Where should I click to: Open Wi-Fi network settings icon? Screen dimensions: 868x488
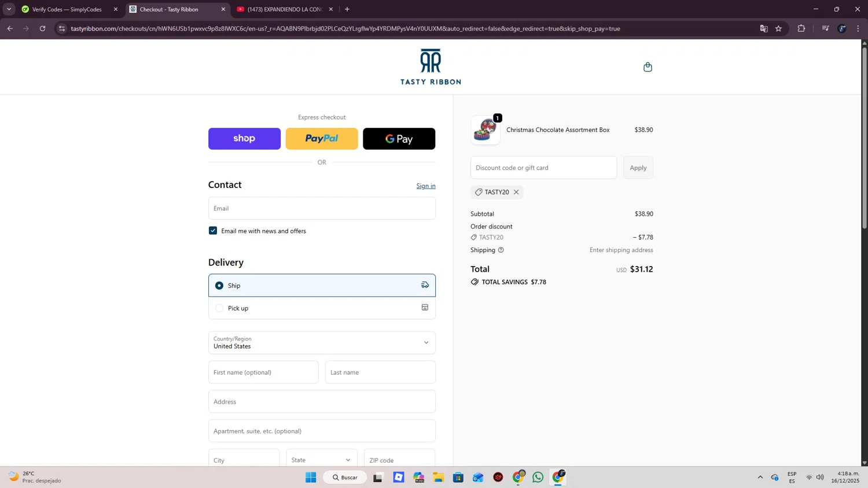coord(809,478)
